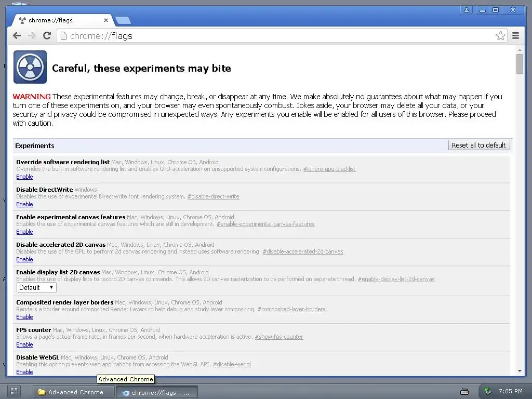This screenshot has height=399, width=532.
Task: Select chrome://flags taskbar window button
Action: (x=157, y=393)
